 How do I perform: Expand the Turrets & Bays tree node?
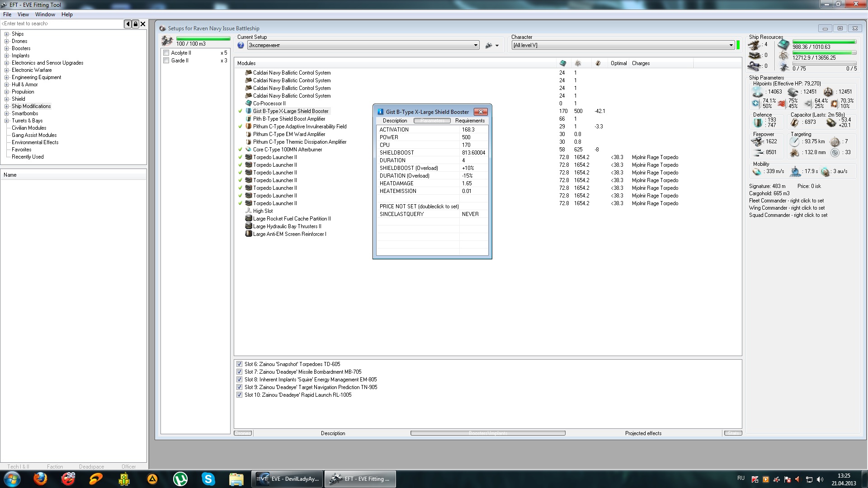pyautogui.click(x=7, y=121)
